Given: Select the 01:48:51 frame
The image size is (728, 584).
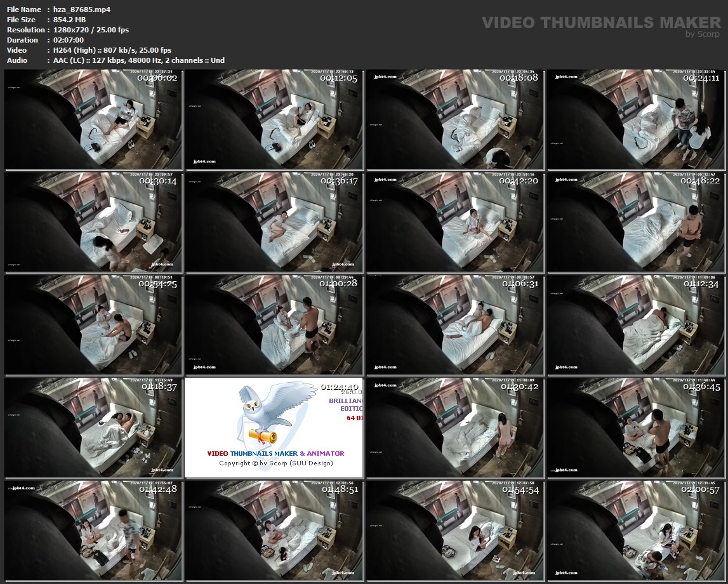Looking at the screenshot, I should pos(274,531).
